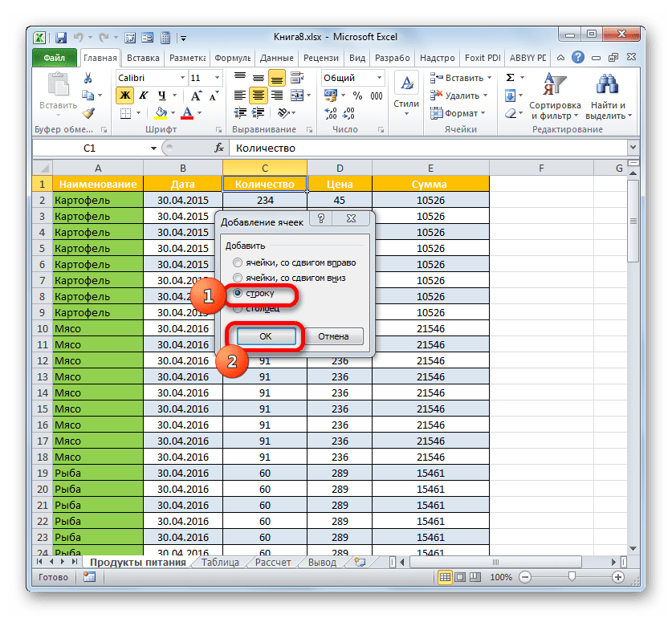Center text horizontally icon
This screenshot has height=618, width=672.
click(258, 96)
